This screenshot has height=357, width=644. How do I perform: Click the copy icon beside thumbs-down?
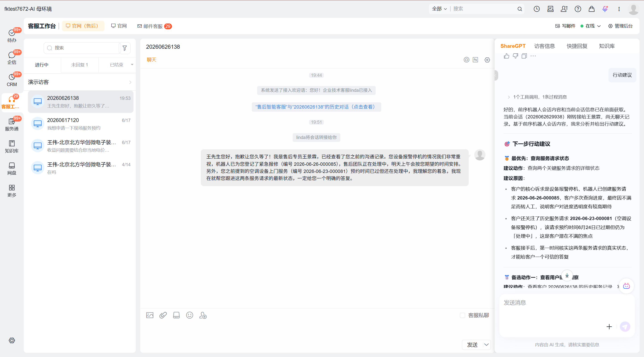[524, 56]
